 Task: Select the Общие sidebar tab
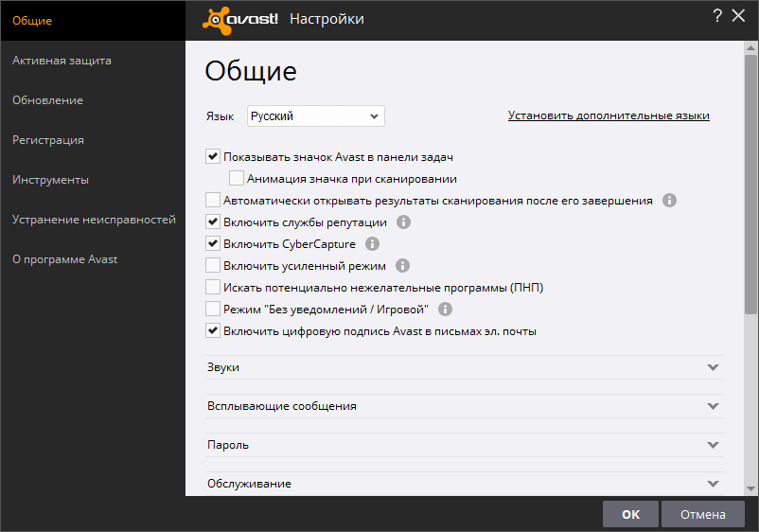coord(93,21)
